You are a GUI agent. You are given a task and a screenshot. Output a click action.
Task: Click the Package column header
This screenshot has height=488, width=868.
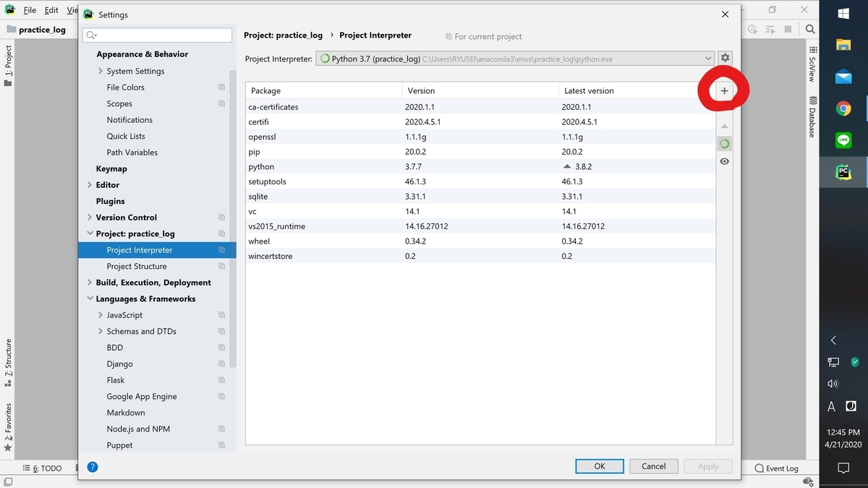tap(323, 90)
